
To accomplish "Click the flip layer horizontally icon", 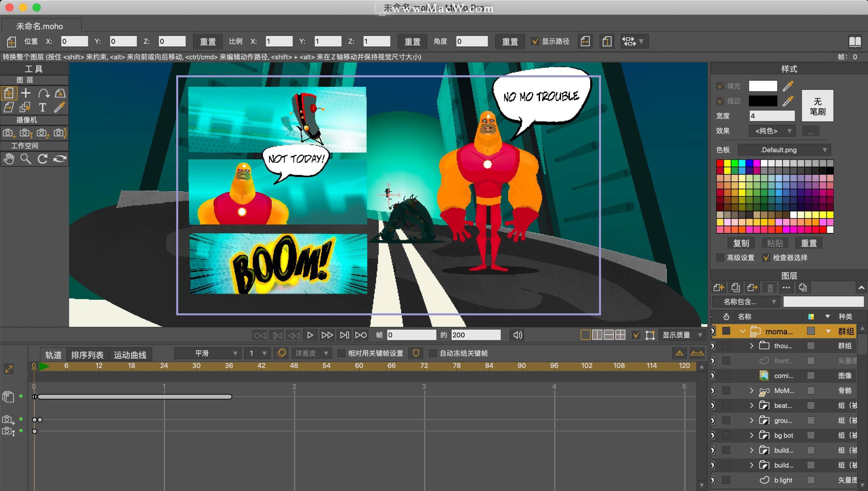I will coord(585,41).
